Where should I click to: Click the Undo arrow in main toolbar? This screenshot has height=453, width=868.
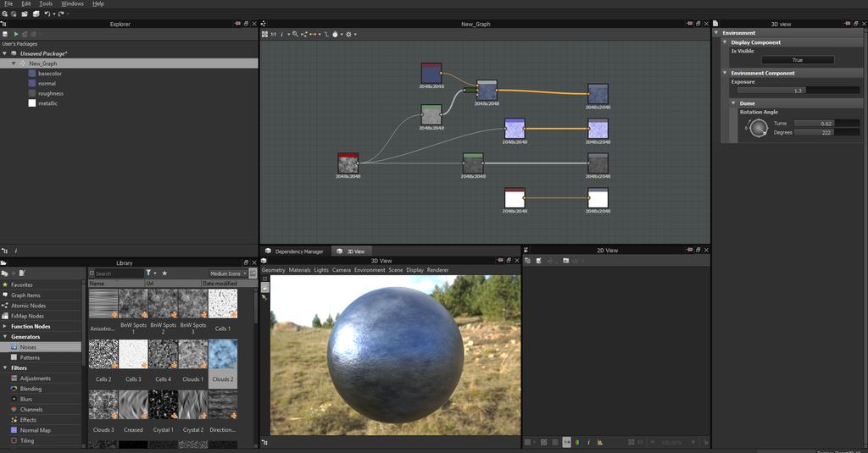47,14
